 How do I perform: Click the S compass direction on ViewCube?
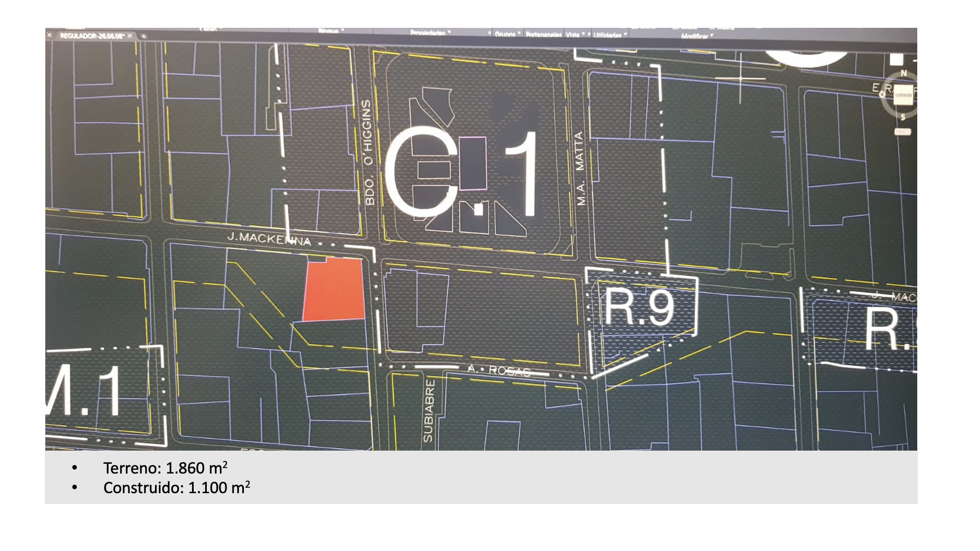pyautogui.click(x=903, y=117)
